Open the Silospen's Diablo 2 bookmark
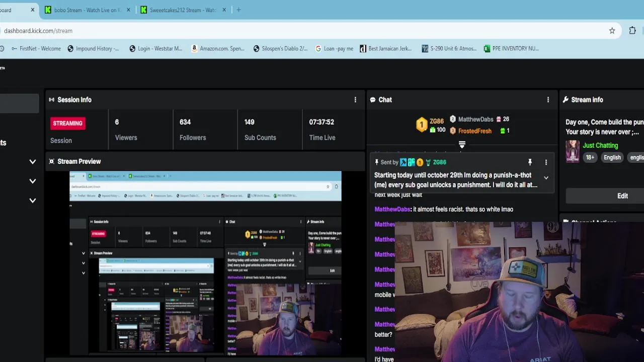Screen dimensions: 644x362 [x=280, y=49]
